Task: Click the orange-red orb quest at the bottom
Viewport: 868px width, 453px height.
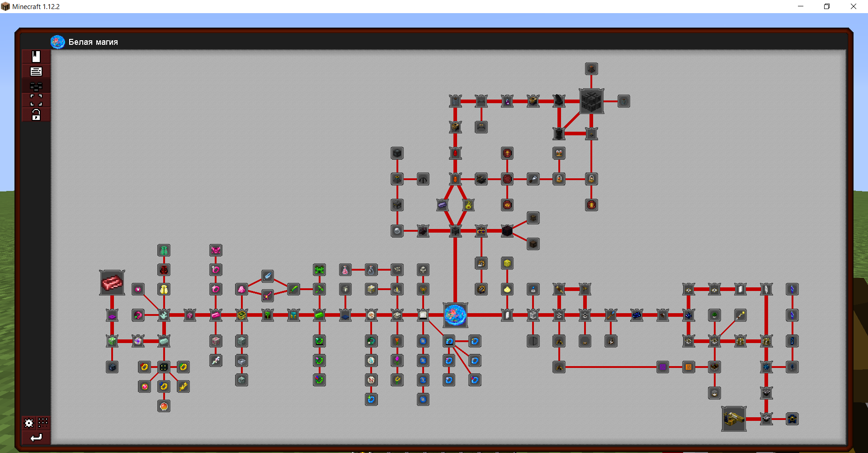Action: (164, 406)
